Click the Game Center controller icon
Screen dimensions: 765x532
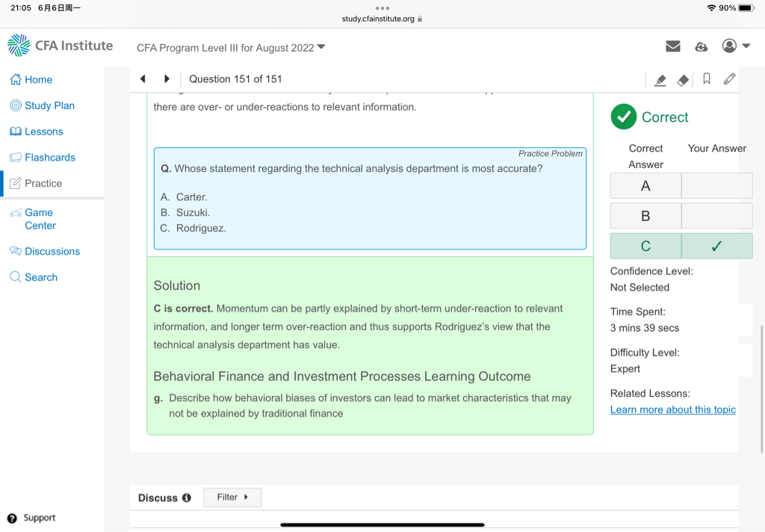pos(16,213)
